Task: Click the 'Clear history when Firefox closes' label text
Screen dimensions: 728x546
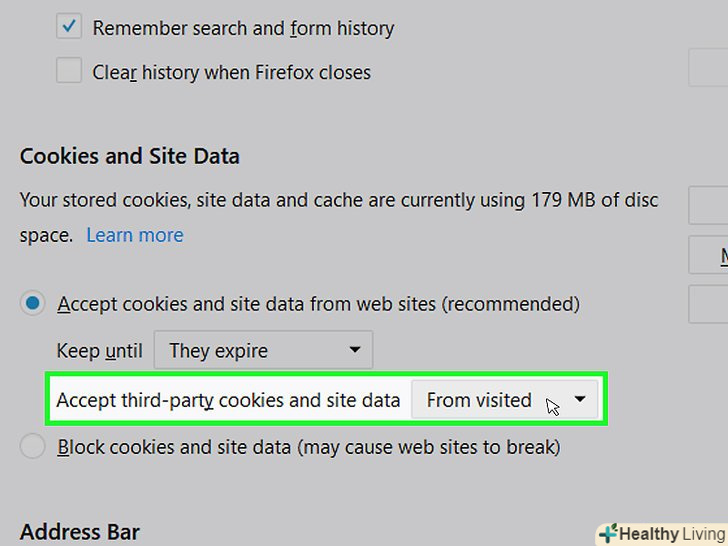Action: (231, 72)
